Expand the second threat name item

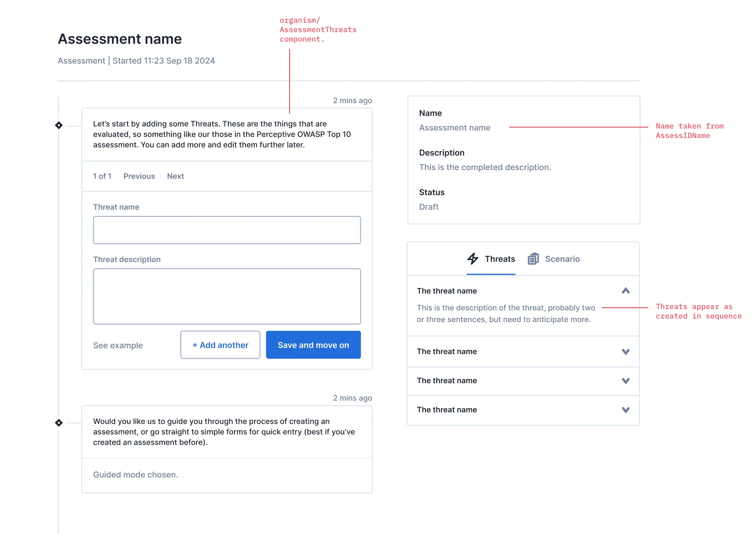click(625, 352)
